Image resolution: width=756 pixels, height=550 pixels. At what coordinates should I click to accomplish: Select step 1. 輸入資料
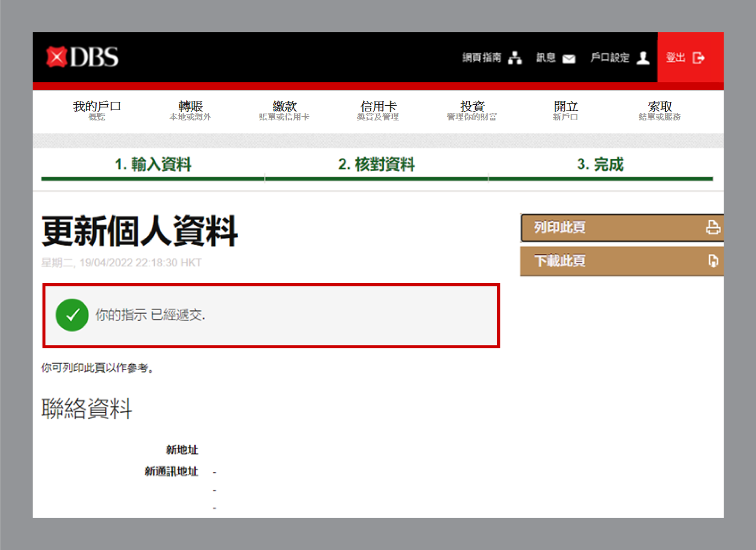pos(153,165)
